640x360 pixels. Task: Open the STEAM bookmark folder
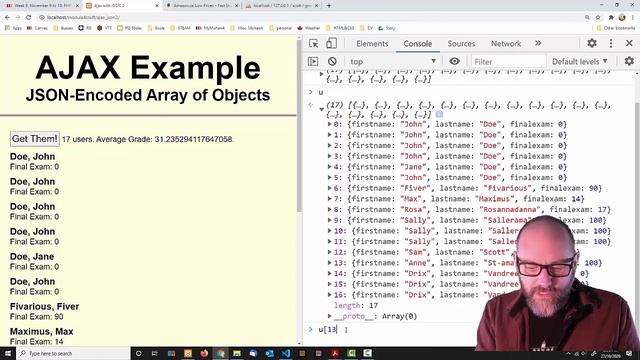pyautogui.click(x=180, y=28)
